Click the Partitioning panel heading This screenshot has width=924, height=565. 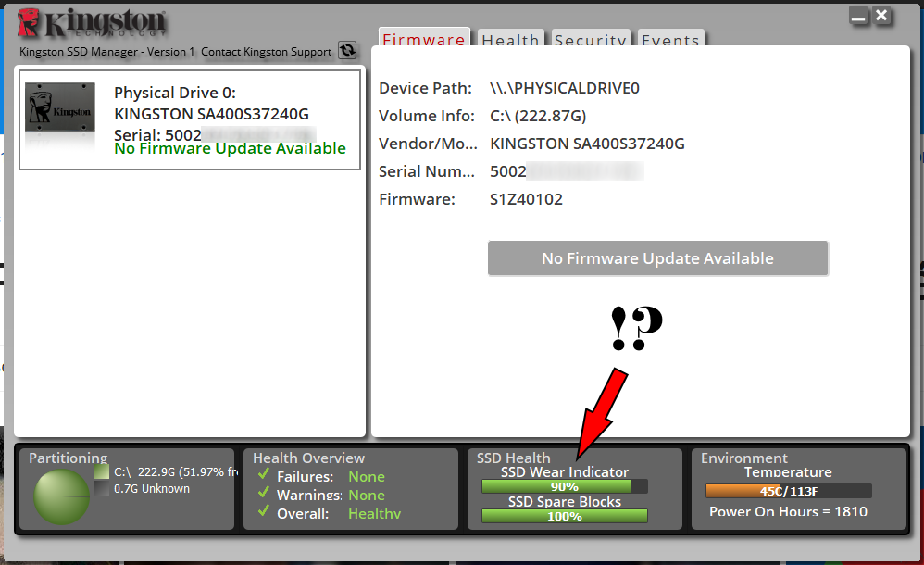pyautogui.click(x=69, y=458)
